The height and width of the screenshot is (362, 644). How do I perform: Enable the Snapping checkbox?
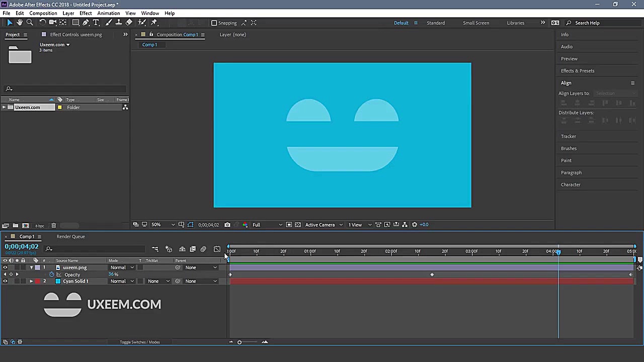(214, 23)
